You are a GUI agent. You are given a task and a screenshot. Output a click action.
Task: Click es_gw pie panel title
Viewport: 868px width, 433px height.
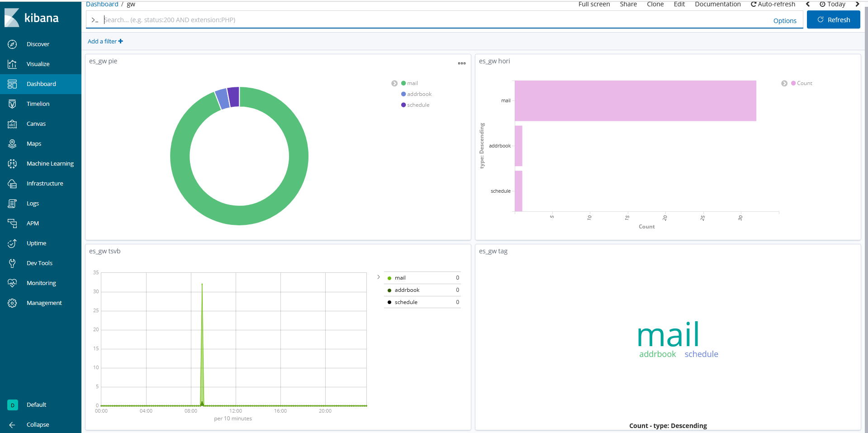103,61
